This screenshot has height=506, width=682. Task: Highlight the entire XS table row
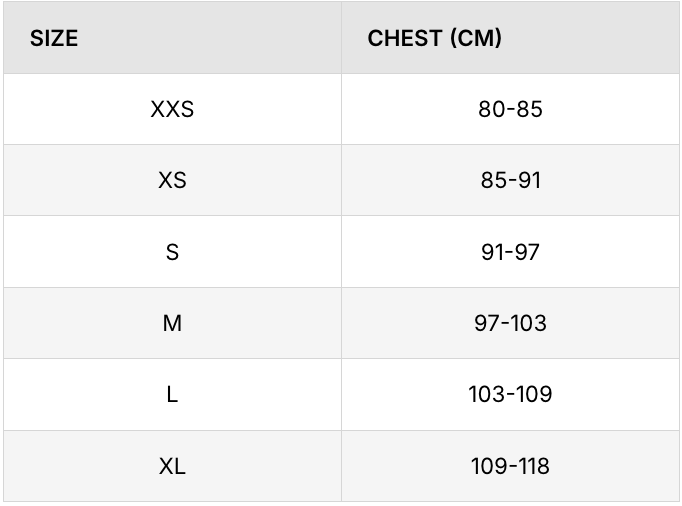point(340,180)
